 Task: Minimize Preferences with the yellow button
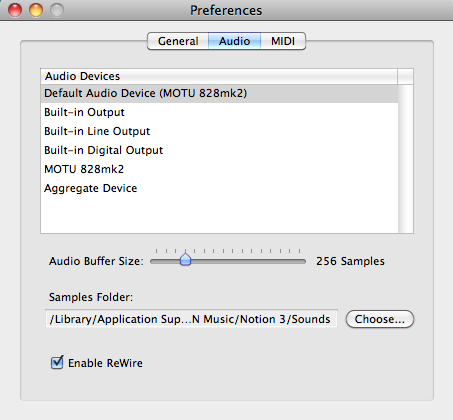pyautogui.click(x=36, y=10)
